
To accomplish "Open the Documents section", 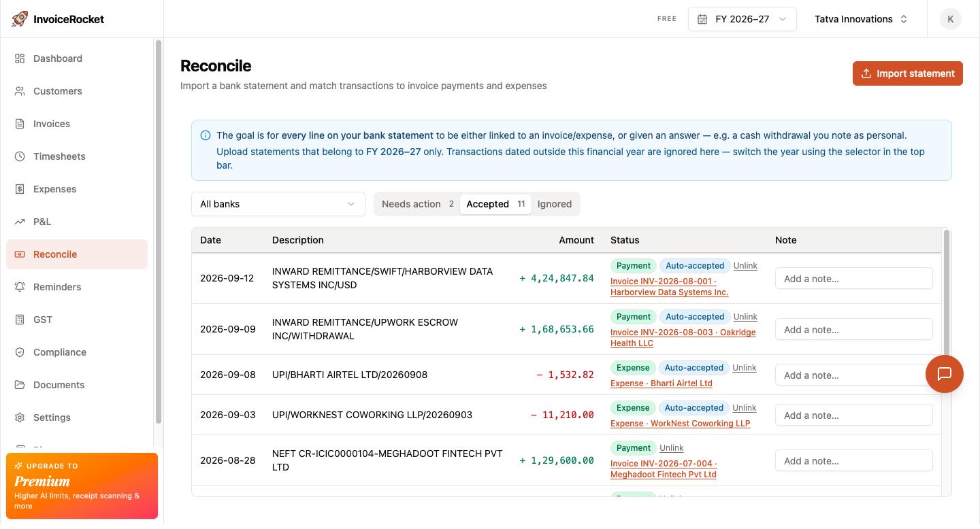I will [77, 385].
